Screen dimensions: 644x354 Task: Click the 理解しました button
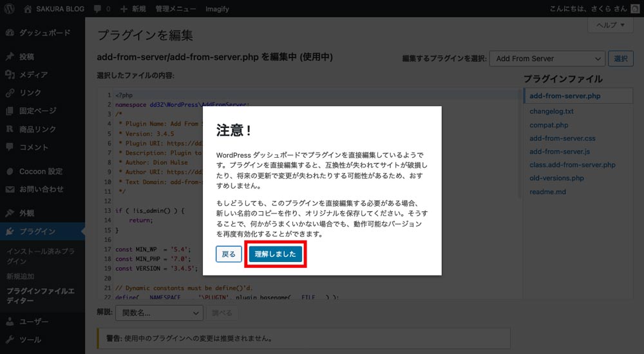(275, 254)
